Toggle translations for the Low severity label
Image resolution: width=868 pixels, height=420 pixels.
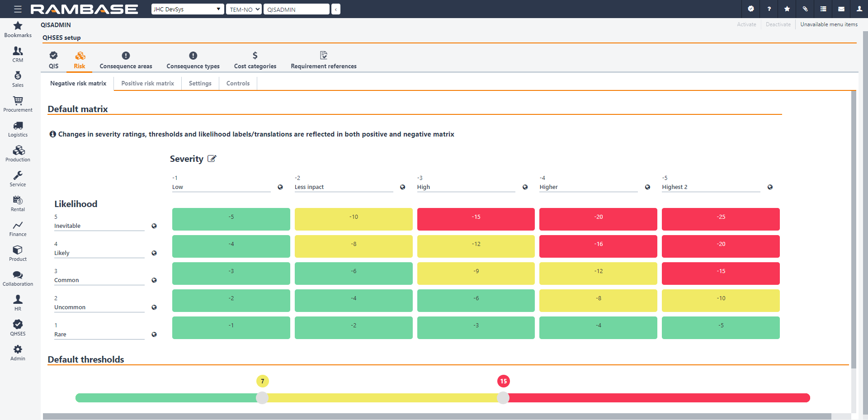coord(281,187)
